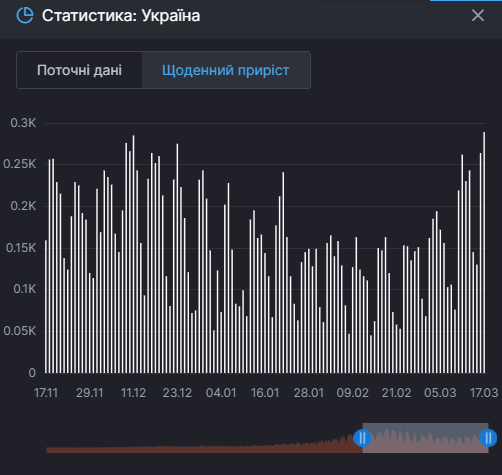Close the Статистика: Україна panel

[478, 15]
